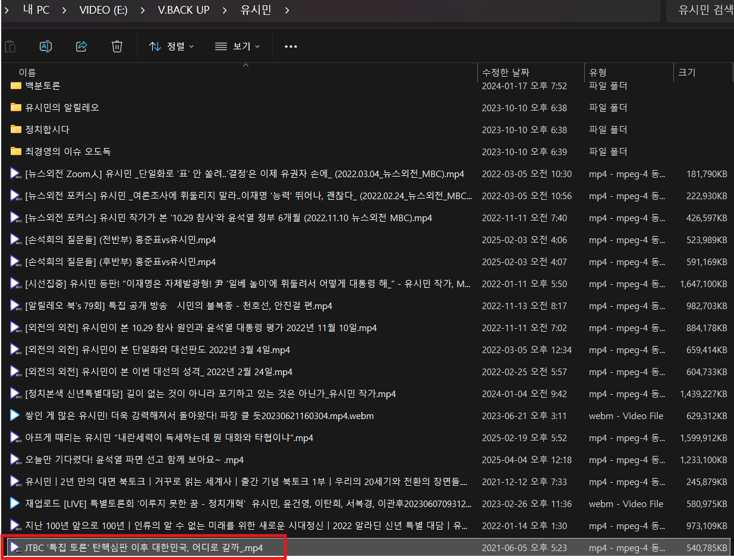Click V.BACK UP in the breadcrumb
Viewport: 734px width, 560px height.
[184, 10]
